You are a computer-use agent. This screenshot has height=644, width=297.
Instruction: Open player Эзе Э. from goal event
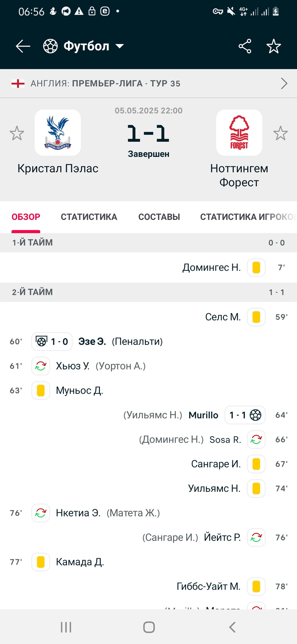click(92, 341)
